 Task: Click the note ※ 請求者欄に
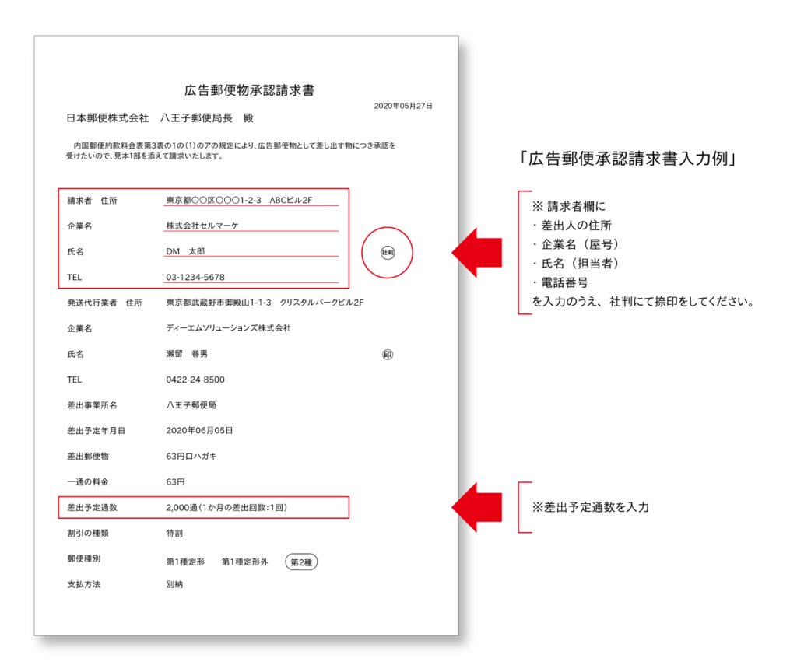point(569,206)
